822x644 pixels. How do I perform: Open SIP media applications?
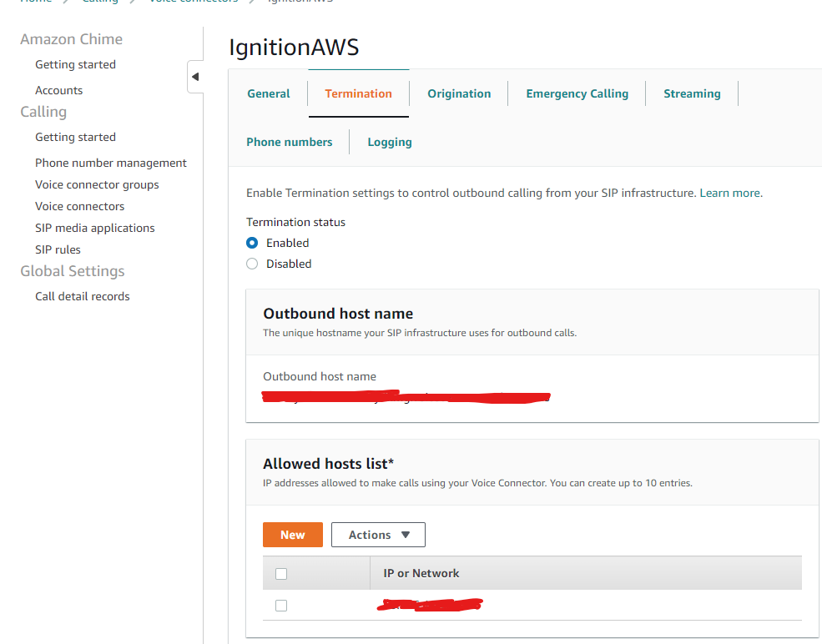pyautogui.click(x=95, y=228)
